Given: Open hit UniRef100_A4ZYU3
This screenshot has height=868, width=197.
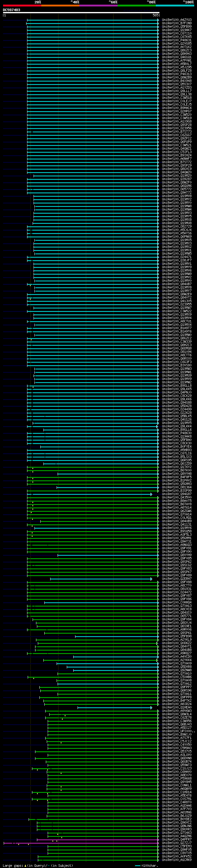Looking at the screenshot, I should point(177,20).
